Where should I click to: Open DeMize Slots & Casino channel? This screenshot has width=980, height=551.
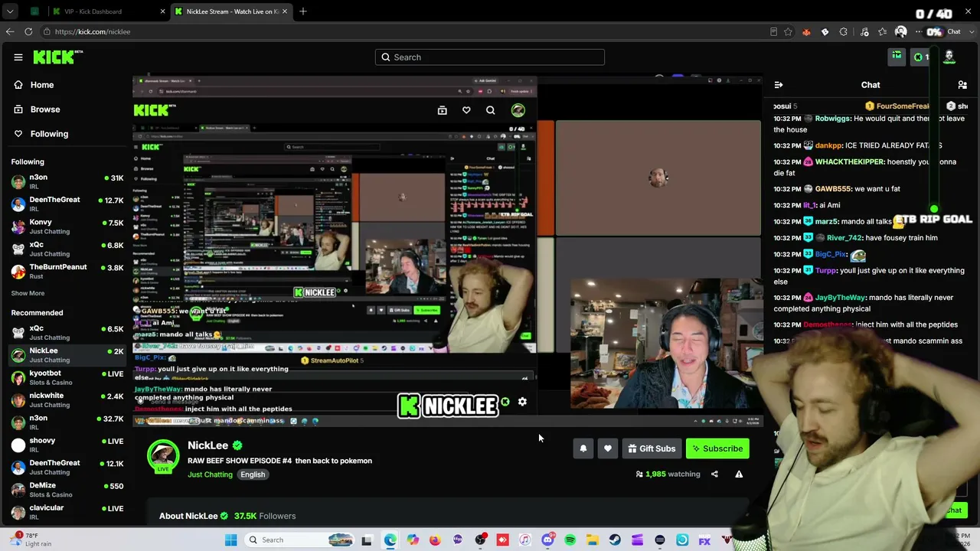pos(67,490)
